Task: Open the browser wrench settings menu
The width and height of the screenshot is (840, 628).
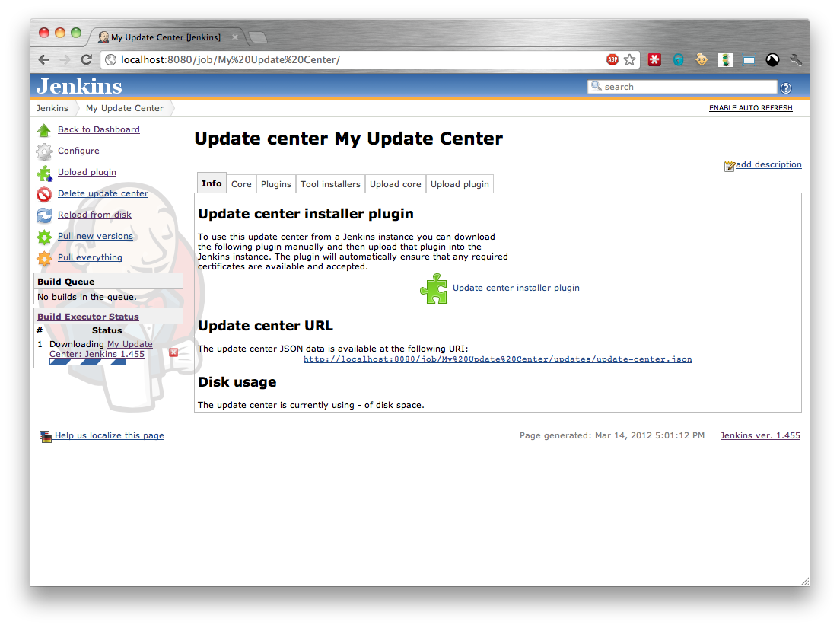Action: [x=796, y=60]
